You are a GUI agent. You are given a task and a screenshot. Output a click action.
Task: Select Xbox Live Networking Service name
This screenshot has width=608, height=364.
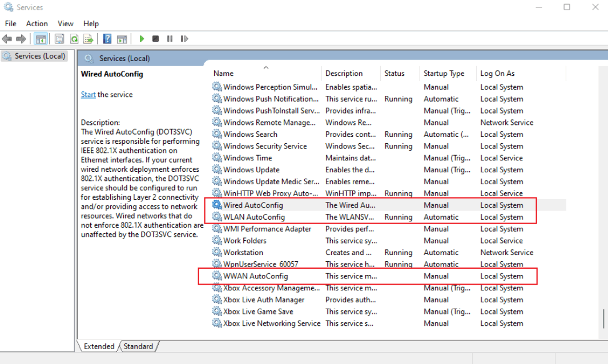(x=272, y=323)
